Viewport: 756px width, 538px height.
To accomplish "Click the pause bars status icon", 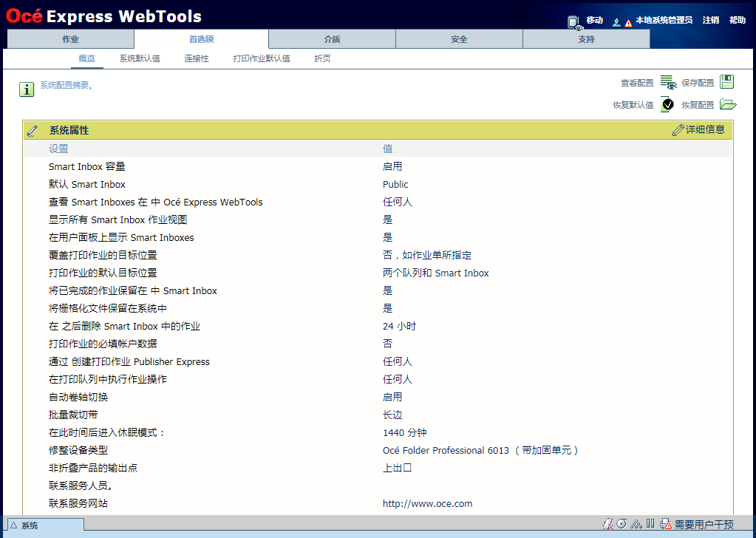I will (650, 523).
